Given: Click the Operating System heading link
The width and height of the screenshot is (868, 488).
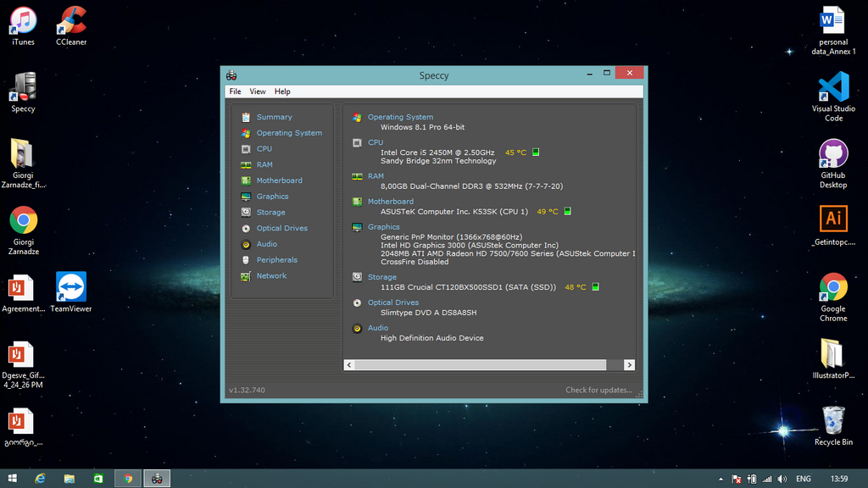Looking at the screenshot, I should click(x=400, y=118).
